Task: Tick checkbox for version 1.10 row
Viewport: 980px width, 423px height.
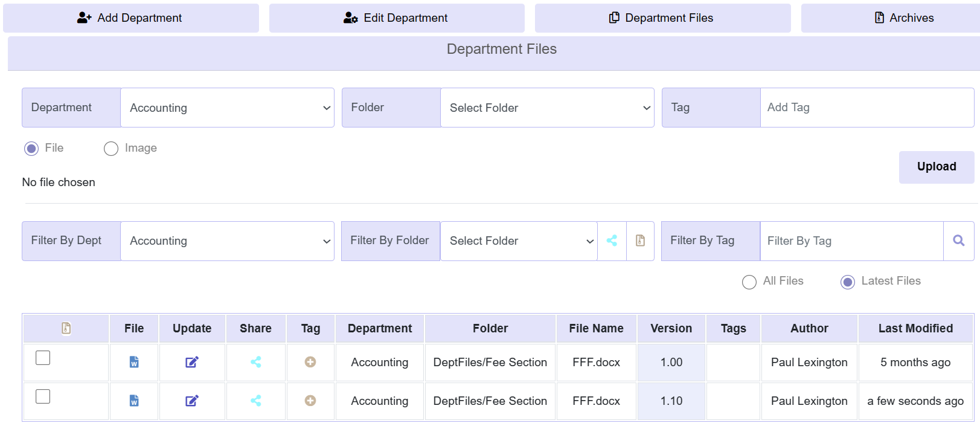Action: 43,396
